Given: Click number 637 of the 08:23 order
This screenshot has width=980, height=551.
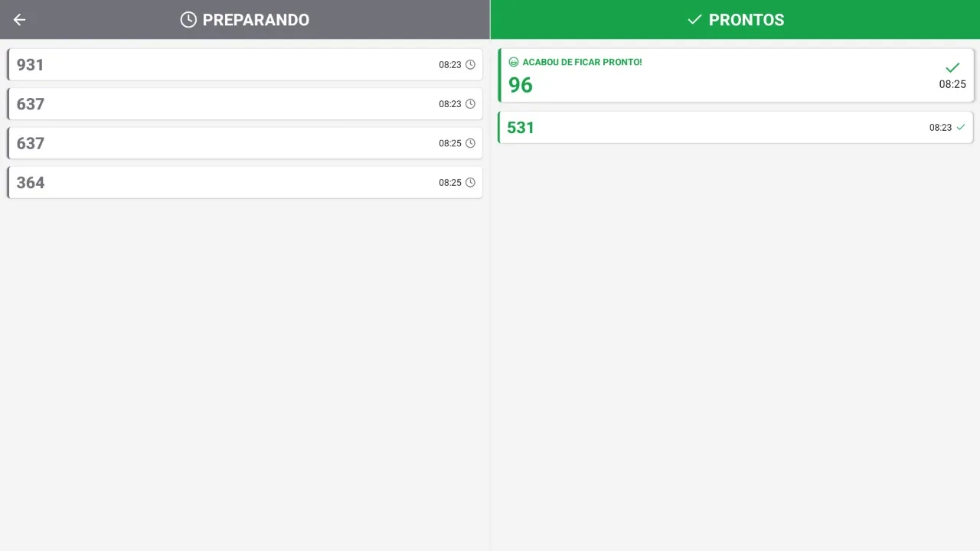Looking at the screenshot, I should [31, 104].
